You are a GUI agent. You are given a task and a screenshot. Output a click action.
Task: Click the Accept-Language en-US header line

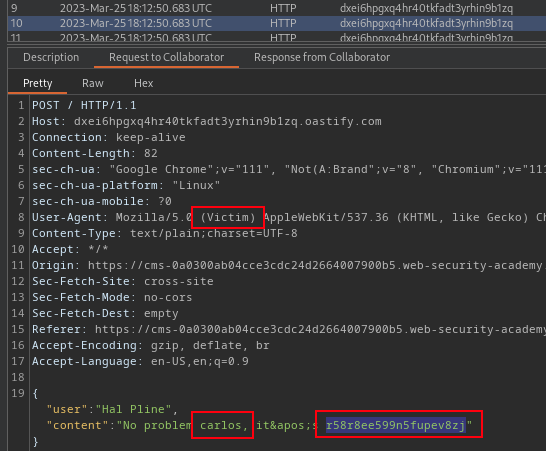click(x=140, y=362)
